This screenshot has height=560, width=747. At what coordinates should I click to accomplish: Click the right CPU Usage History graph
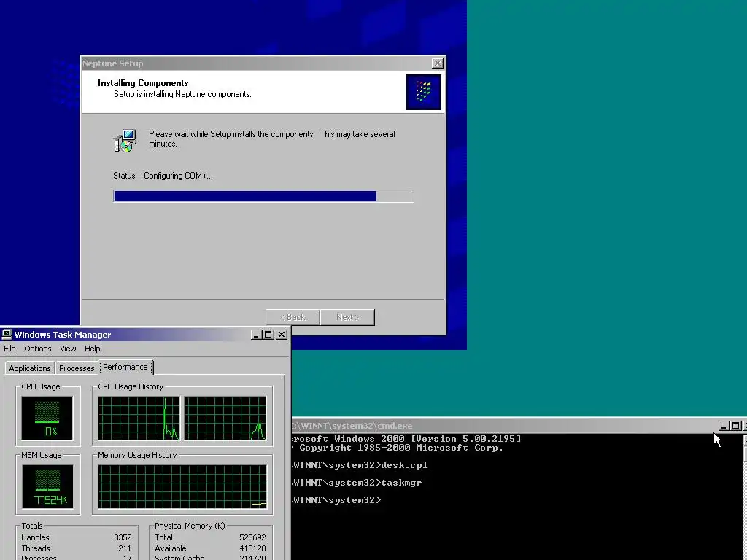pos(225,418)
